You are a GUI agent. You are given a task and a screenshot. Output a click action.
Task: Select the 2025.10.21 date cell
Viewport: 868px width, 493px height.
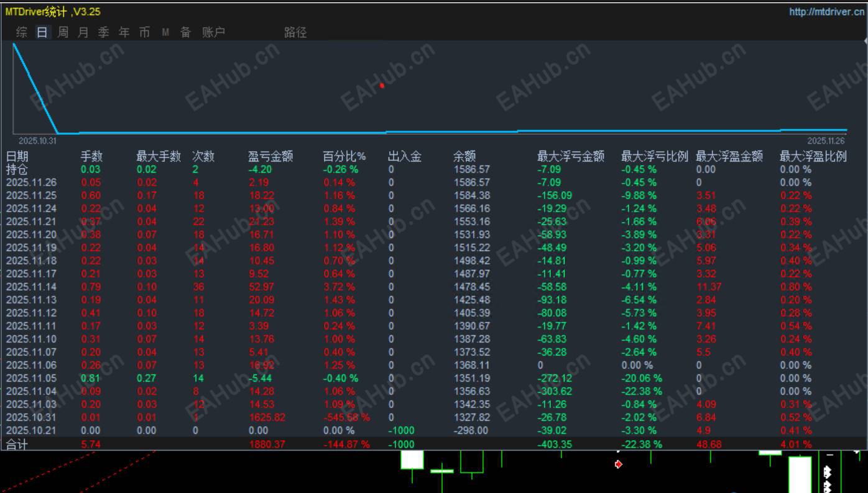(x=31, y=430)
